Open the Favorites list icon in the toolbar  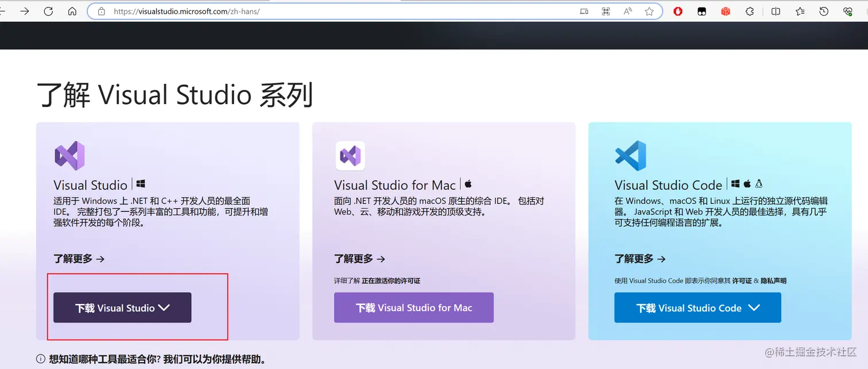click(800, 11)
